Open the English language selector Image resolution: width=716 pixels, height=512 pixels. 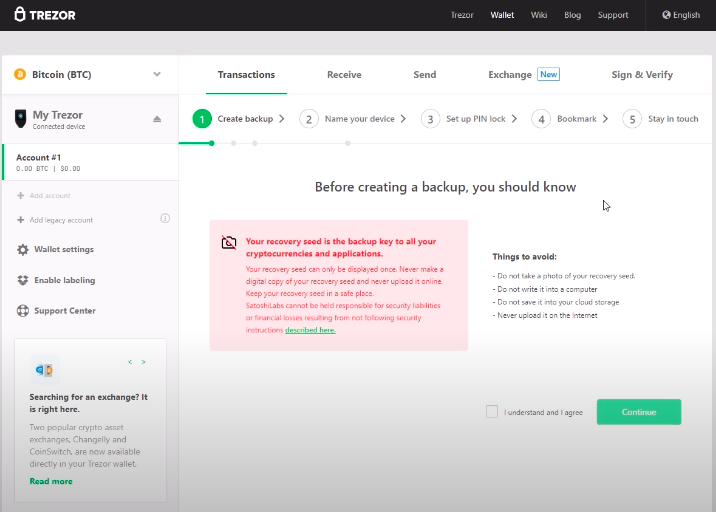[681, 15]
